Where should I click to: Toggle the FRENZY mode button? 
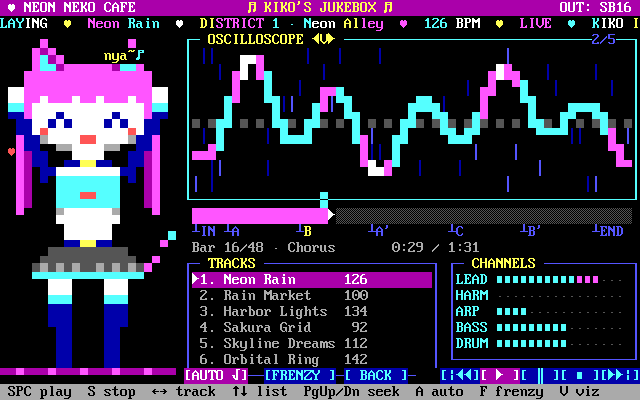[300, 375]
